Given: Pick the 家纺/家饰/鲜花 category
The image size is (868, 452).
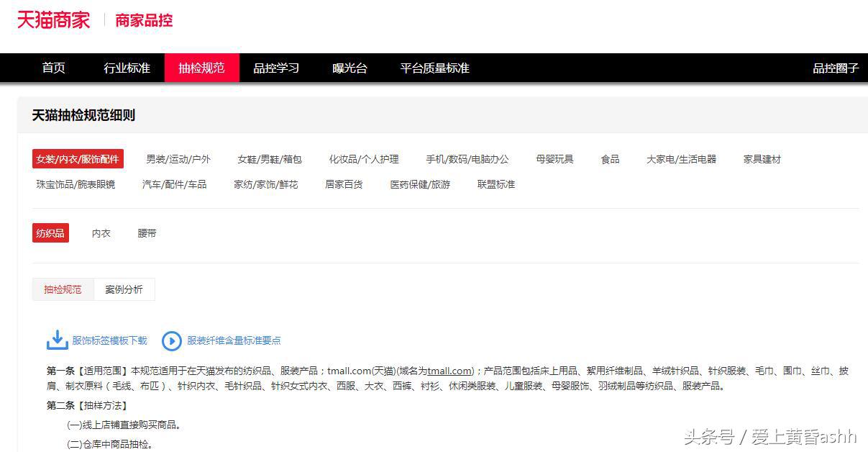Looking at the screenshot, I should (266, 184).
